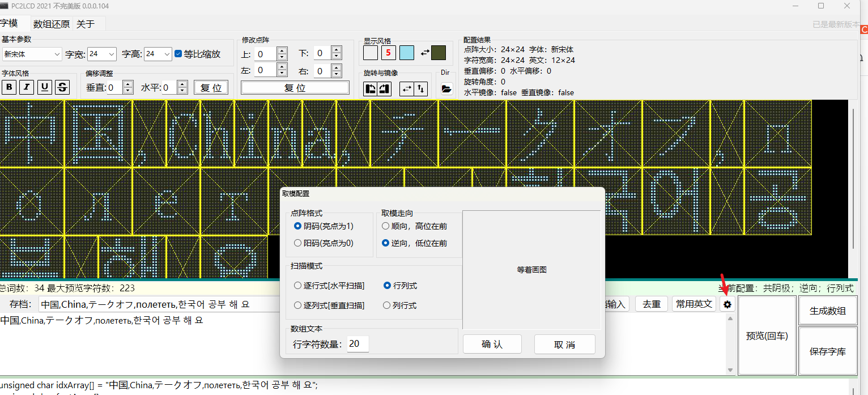
Task: Apply horizontal mirror to glyphs
Action: point(407,89)
